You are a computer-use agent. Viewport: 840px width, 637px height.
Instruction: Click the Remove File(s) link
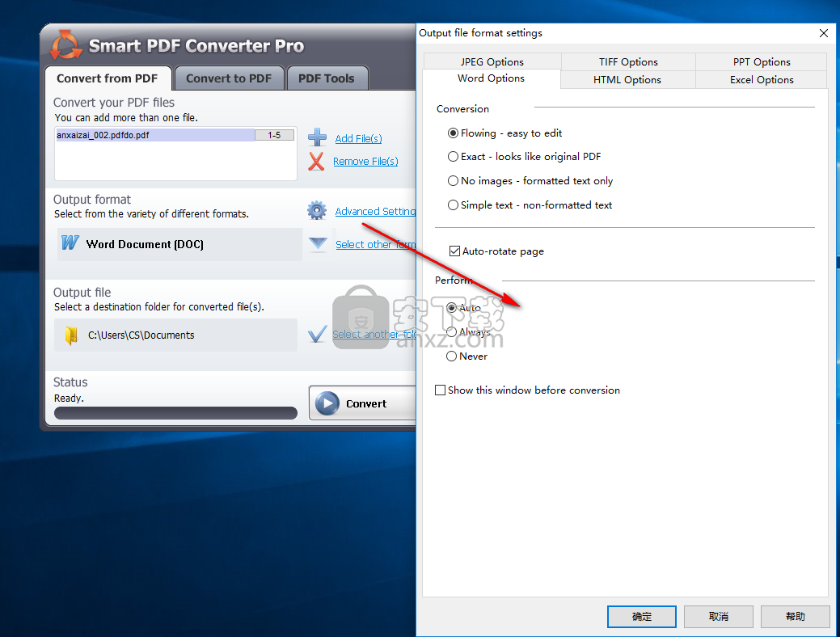tap(365, 161)
